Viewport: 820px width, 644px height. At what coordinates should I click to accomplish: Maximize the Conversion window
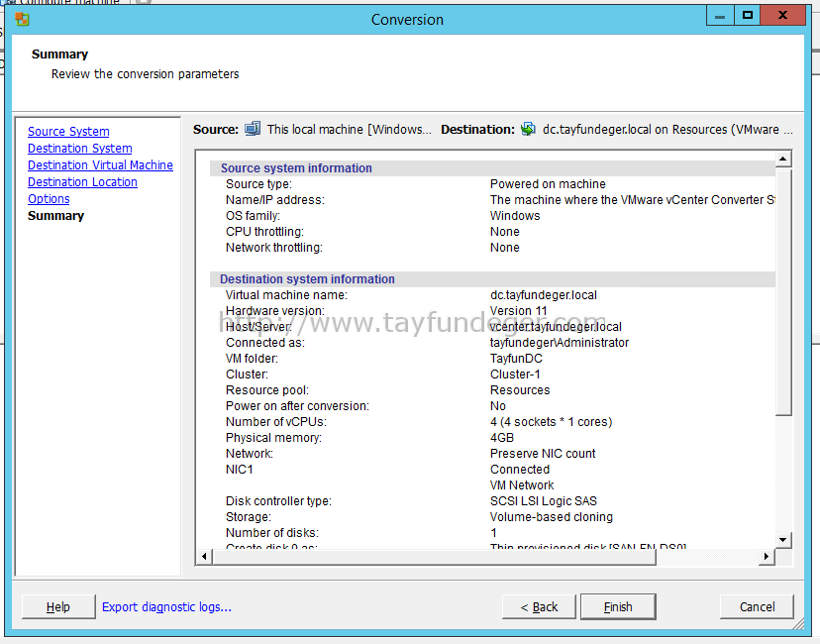[x=748, y=16]
